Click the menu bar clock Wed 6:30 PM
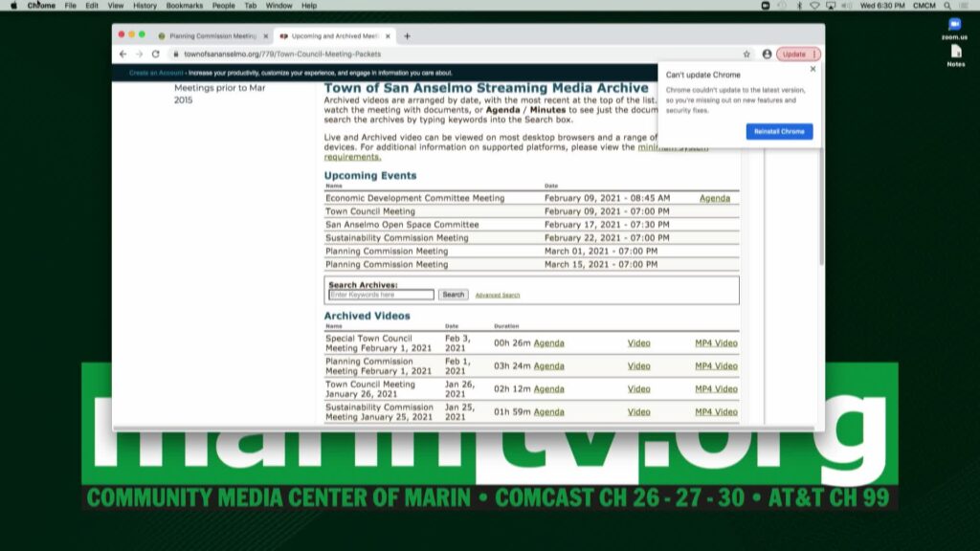 point(881,6)
